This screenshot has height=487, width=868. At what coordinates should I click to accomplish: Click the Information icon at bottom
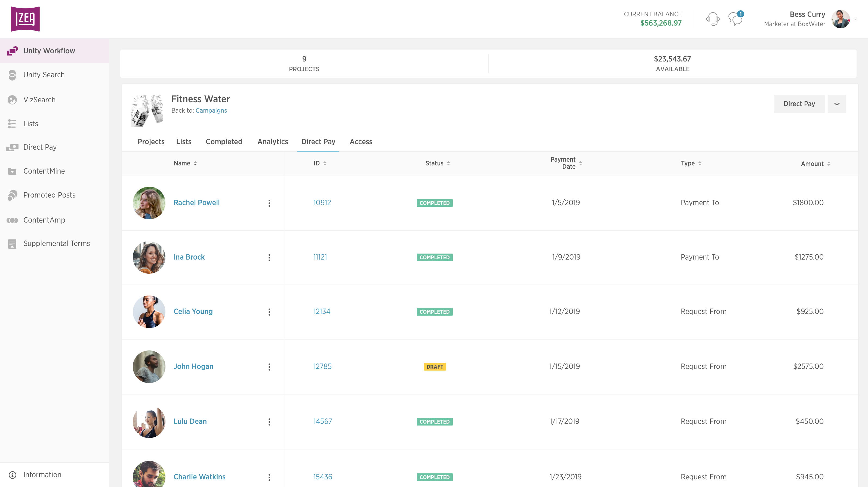tap(13, 475)
